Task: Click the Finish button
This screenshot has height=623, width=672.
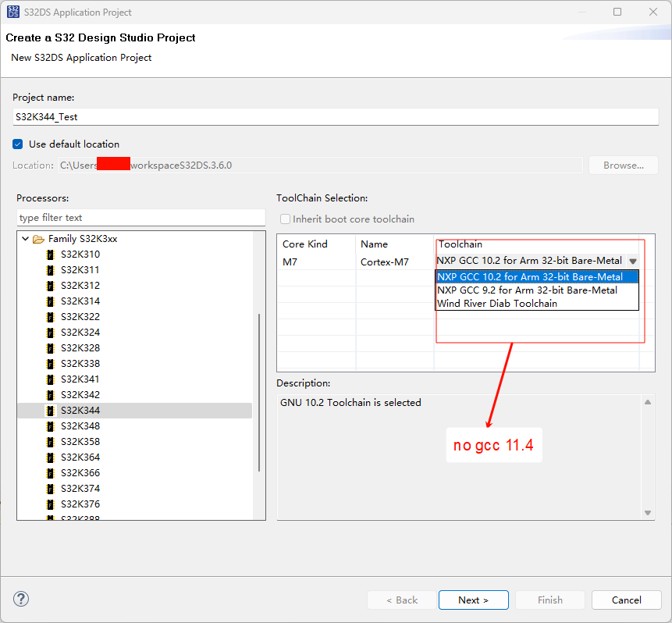Action: (550, 600)
